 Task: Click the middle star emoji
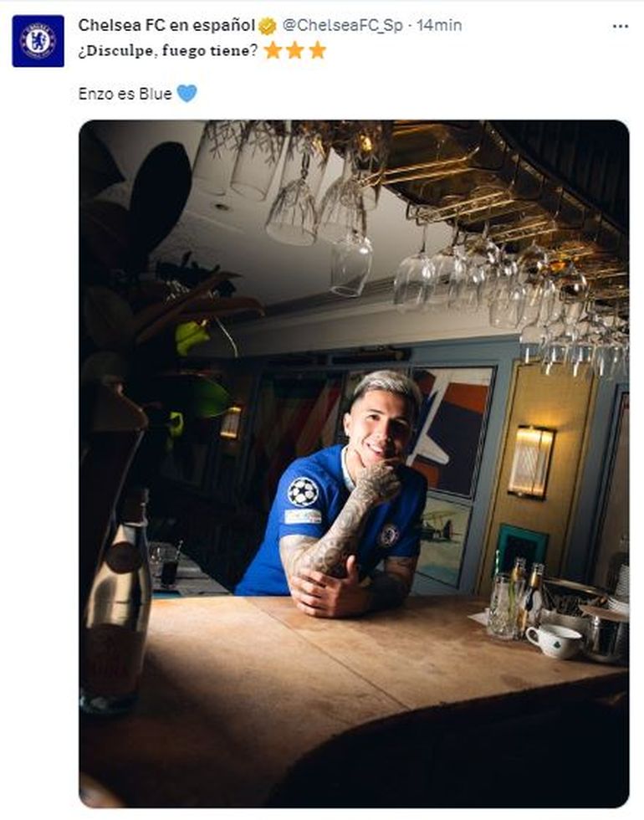point(294,51)
